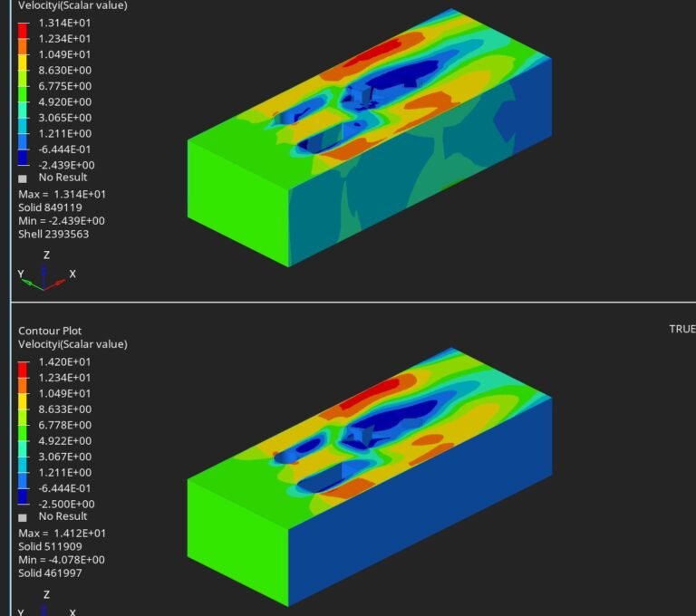Select the 1.314E+01 legend maximum value
Image resolution: width=696 pixels, height=616 pixels.
(63, 23)
